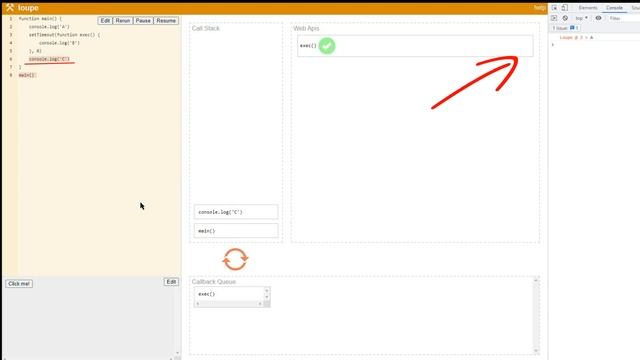
Task: Click the console prompt chevron
Action: tap(553, 44)
